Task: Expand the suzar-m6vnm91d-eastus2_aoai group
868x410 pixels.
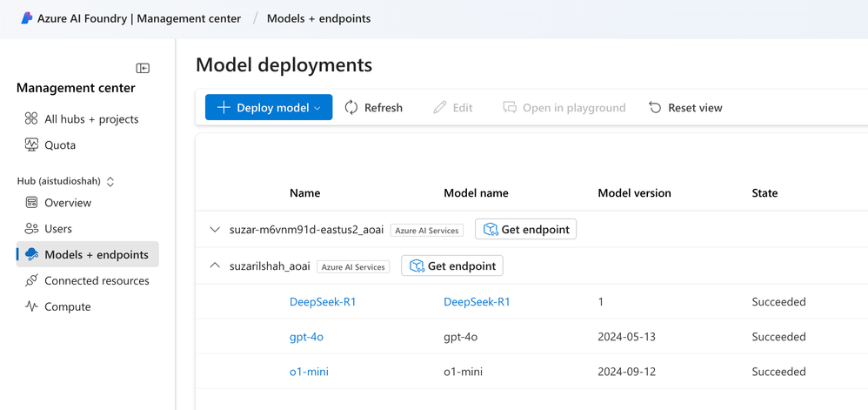Action: tap(215, 230)
